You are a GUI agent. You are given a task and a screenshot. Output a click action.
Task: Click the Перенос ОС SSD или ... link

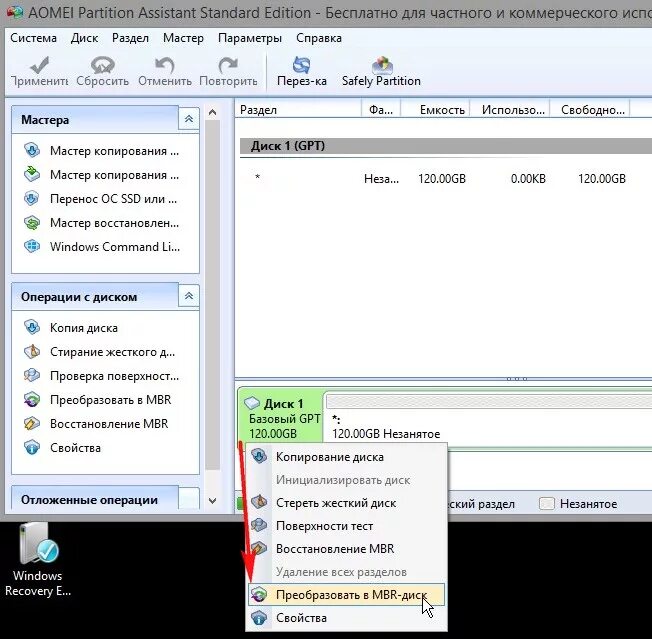point(113,199)
